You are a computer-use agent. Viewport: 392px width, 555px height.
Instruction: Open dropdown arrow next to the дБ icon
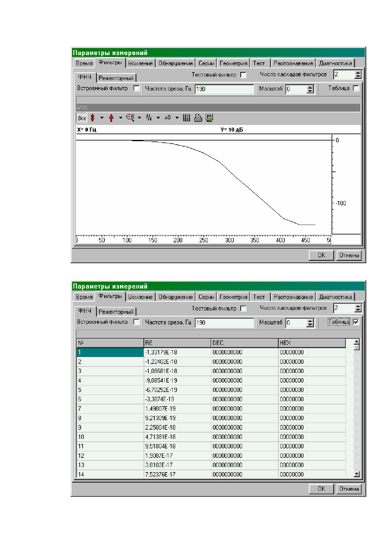[177, 118]
